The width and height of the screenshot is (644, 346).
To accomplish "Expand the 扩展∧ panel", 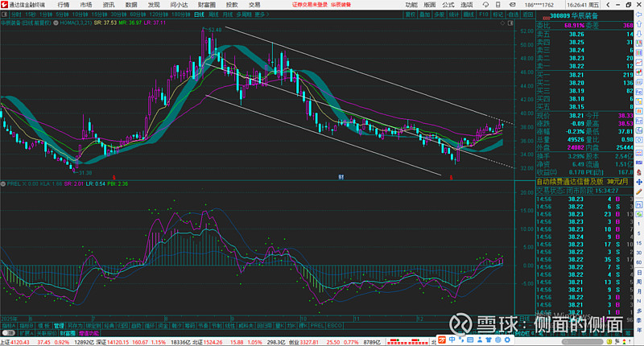I will point(26,333).
